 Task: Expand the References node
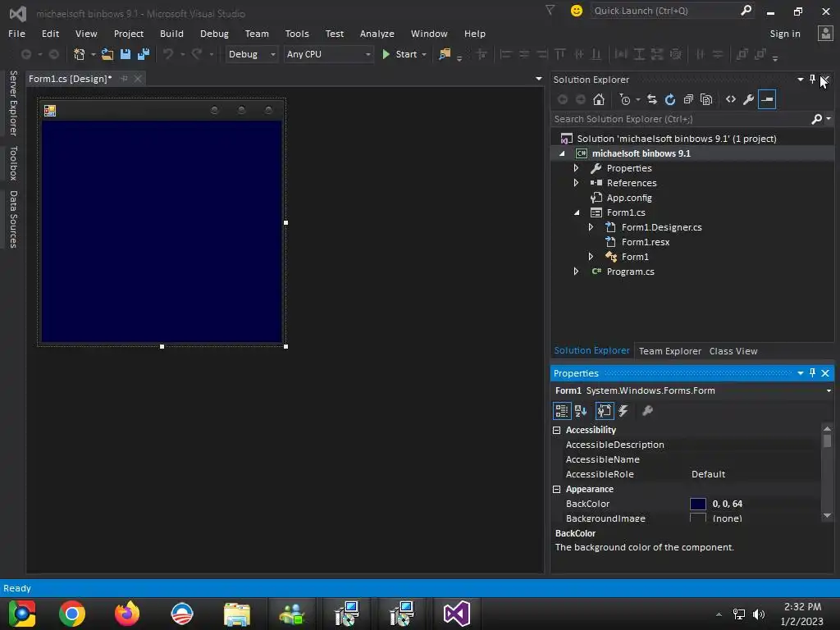point(577,183)
